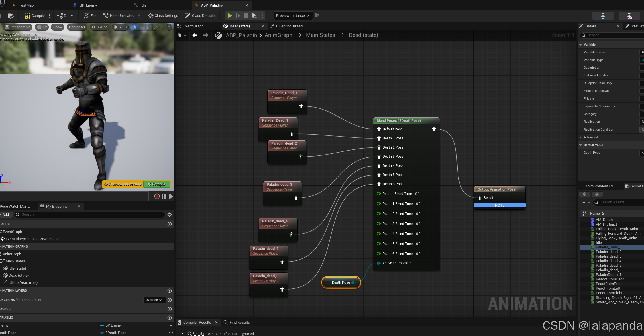This screenshot has height=336, width=644.
Task: Switch to the Event Graph tab
Action: pyautogui.click(x=193, y=26)
